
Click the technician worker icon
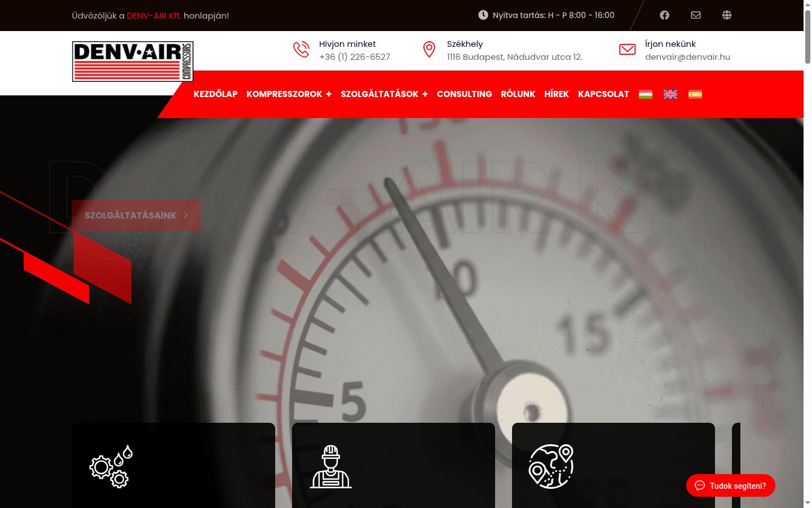tap(331, 466)
